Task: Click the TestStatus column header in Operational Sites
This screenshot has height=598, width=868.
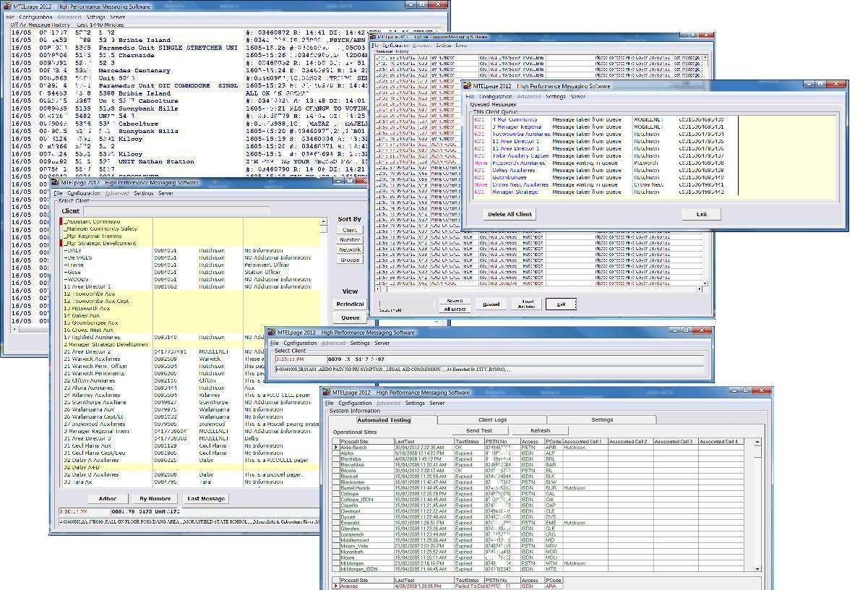Action: [x=468, y=441]
